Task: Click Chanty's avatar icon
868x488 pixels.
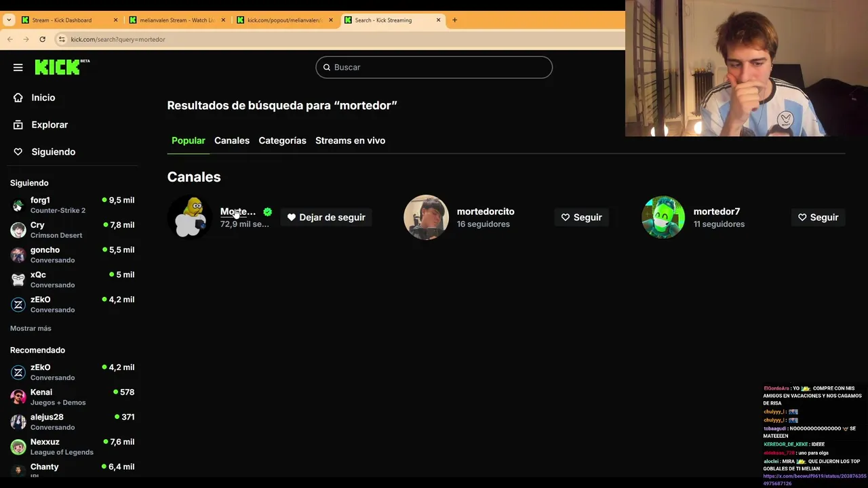Action: pyautogui.click(x=18, y=470)
